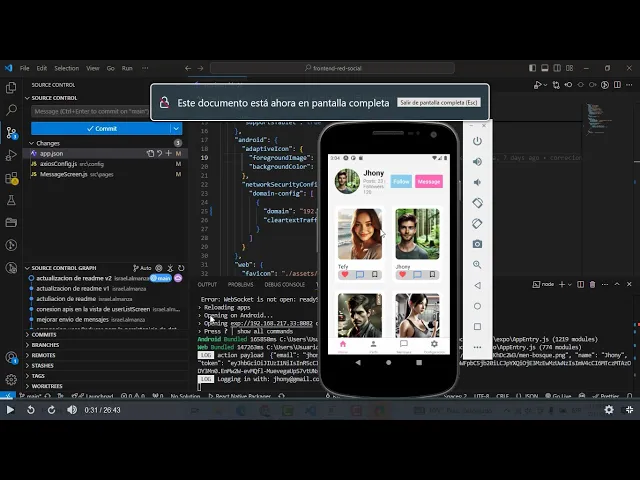Open the Search view in activity bar
The height and width of the screenshot is (480, 640).
[x=11, y=109]
